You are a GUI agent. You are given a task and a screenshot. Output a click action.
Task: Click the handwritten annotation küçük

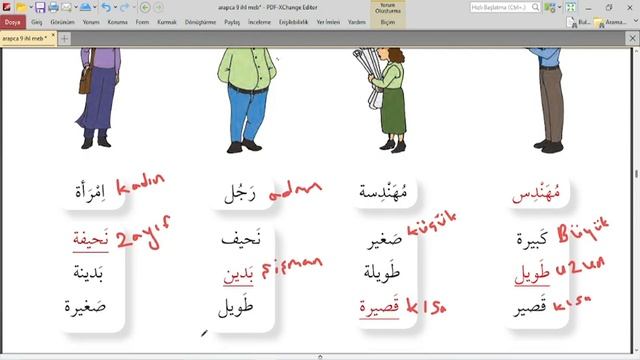(x=432, y=224)
